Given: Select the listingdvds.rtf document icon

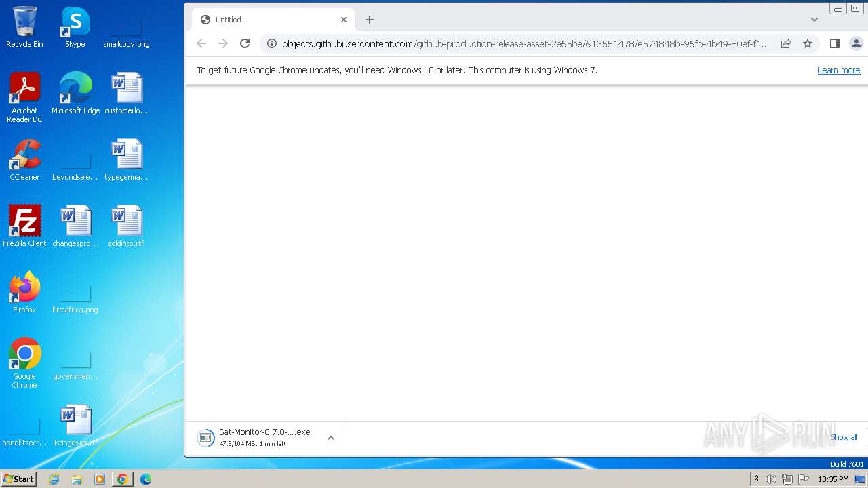Looking at the screenshot, I should click(75, 426).
